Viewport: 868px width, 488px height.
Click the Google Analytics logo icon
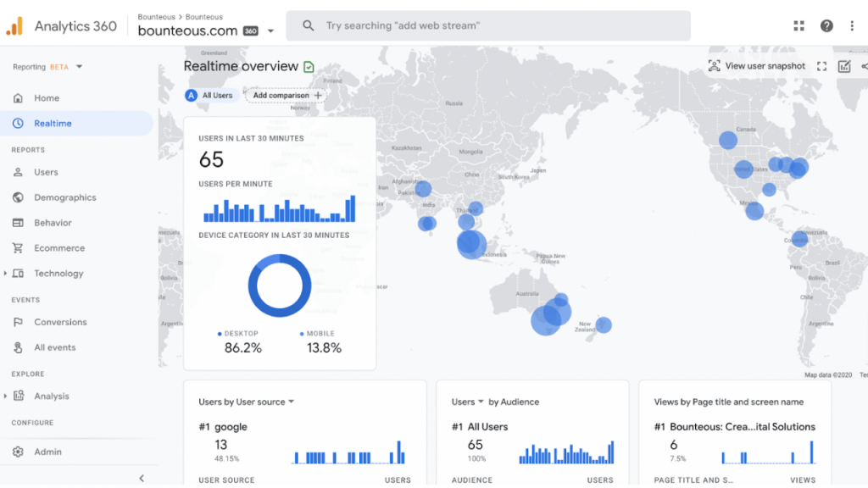click(x=14, y=26)
